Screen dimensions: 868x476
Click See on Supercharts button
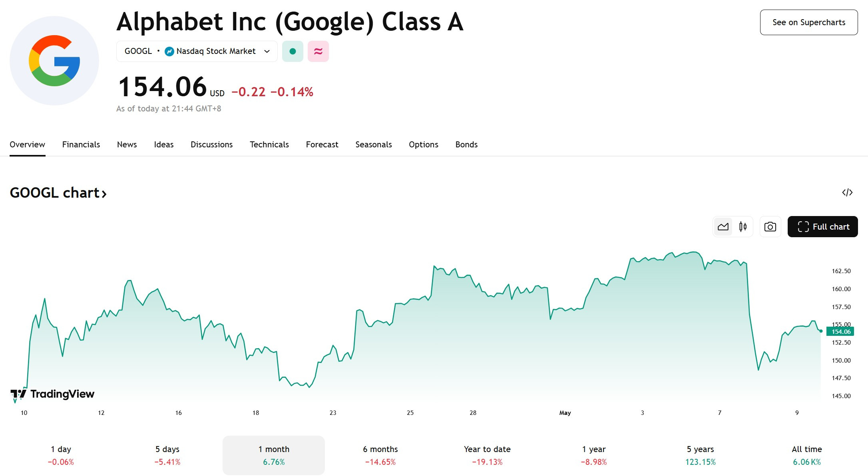tap(809, 22)
